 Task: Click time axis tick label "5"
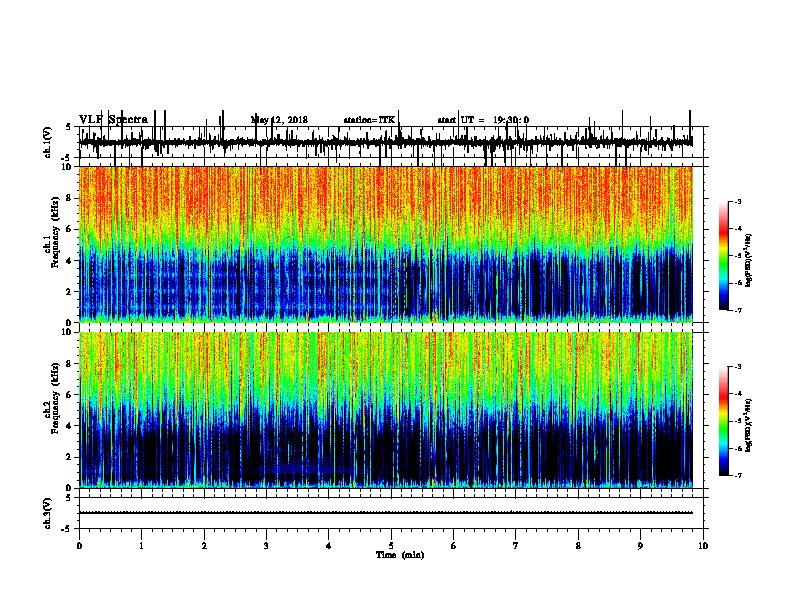click(x=391, y=546)
